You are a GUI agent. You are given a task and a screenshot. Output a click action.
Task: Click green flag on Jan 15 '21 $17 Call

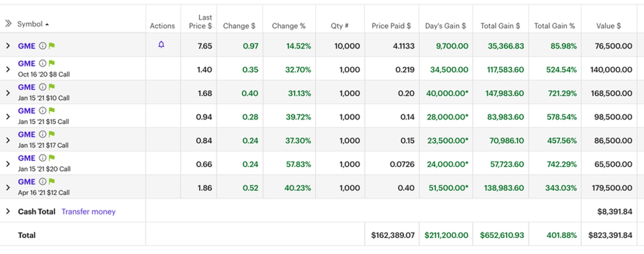(52, 134)
